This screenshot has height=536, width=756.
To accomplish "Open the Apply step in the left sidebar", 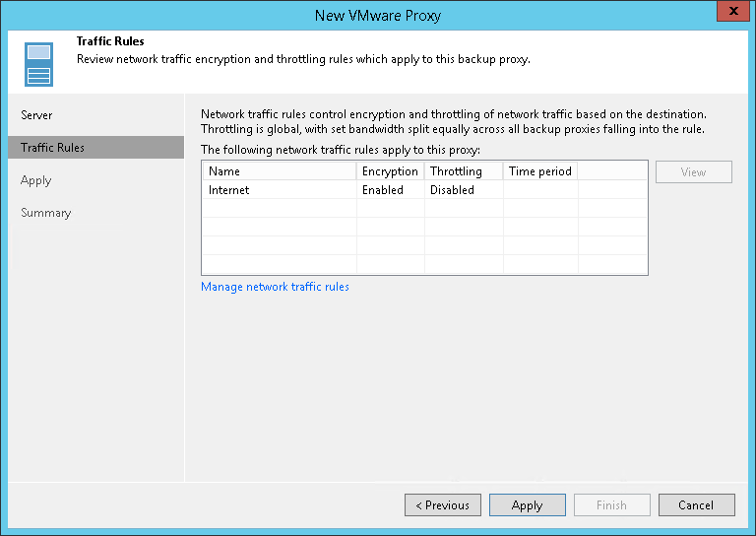I will point(35,180).
